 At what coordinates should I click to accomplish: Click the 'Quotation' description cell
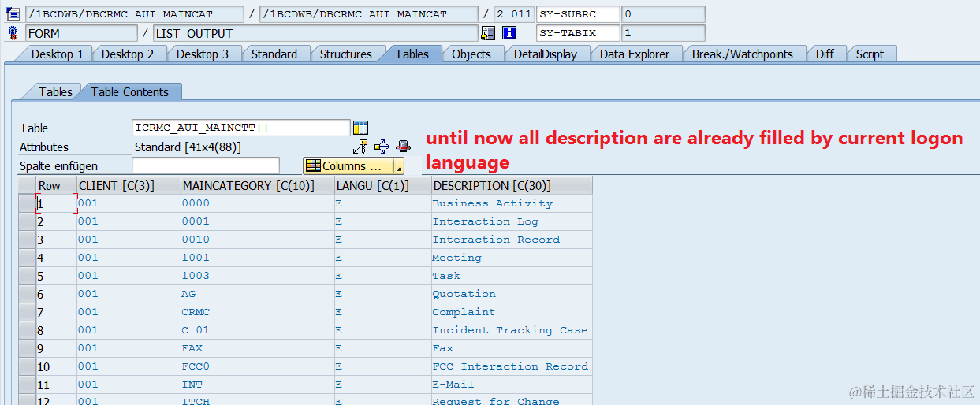512,294
